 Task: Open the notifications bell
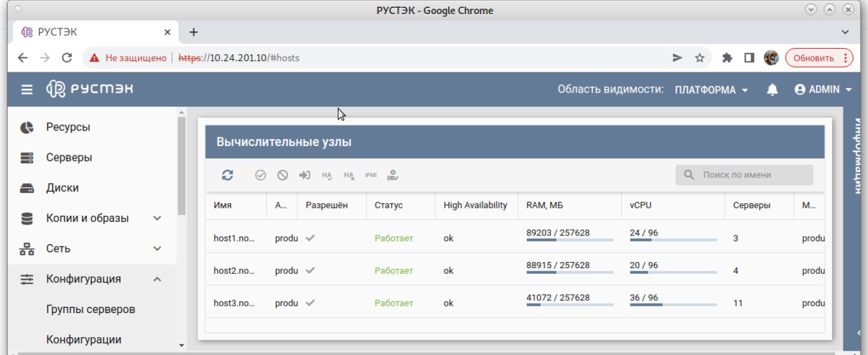[772, 90]
